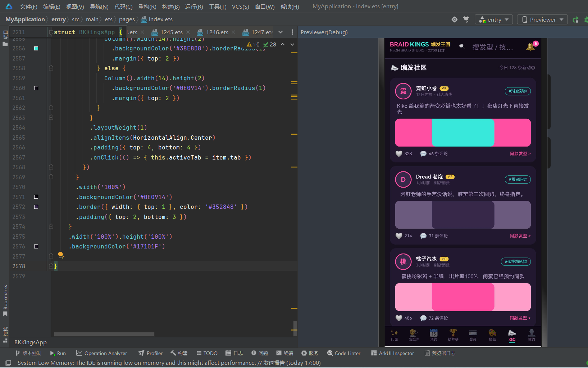Open the VCS(S) menu
Image resolution: width=588 pixels, height=368 pixels.
tap(240, 6)
